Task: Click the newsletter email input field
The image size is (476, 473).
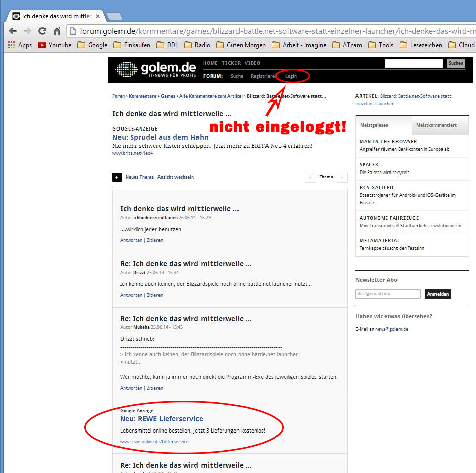Action: pos(388,294)
